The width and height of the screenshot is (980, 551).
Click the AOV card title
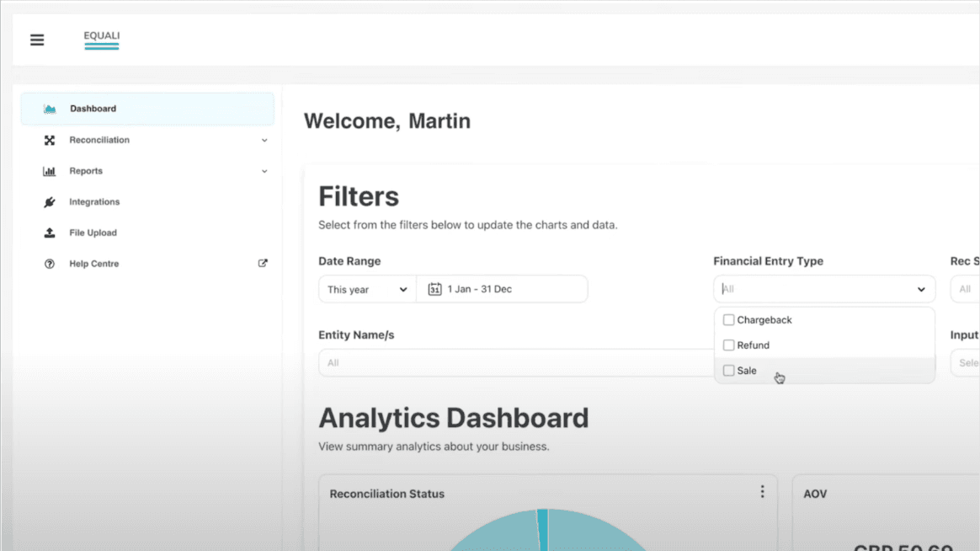[815, 494]
